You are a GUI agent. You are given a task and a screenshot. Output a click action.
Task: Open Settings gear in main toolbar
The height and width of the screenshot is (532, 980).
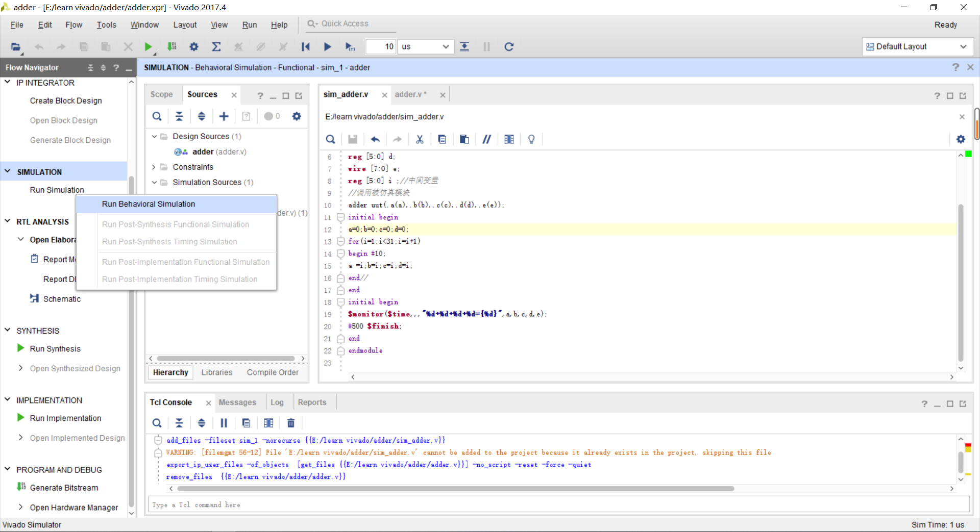tap(194, 47)
